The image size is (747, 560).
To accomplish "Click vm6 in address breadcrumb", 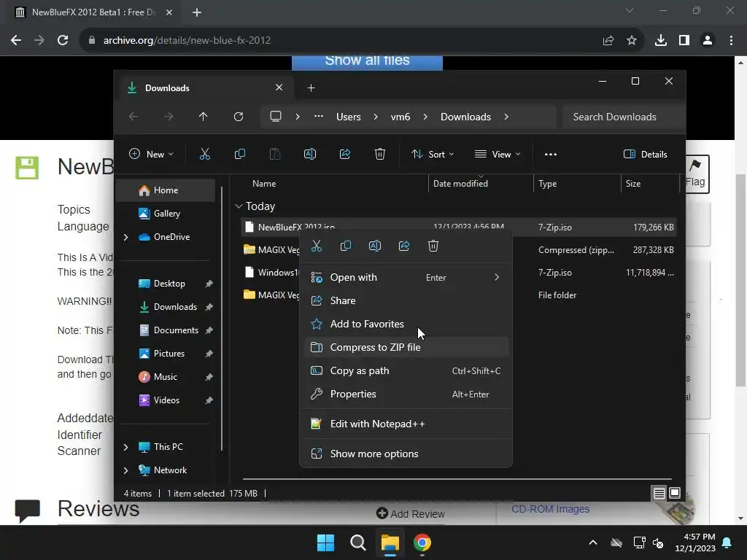I will 400,117.
